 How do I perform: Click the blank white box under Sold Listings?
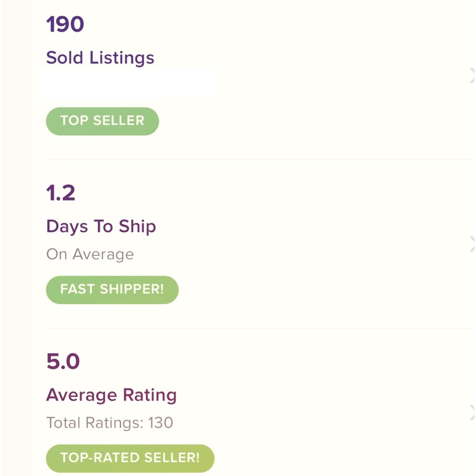tap(128, 84)
